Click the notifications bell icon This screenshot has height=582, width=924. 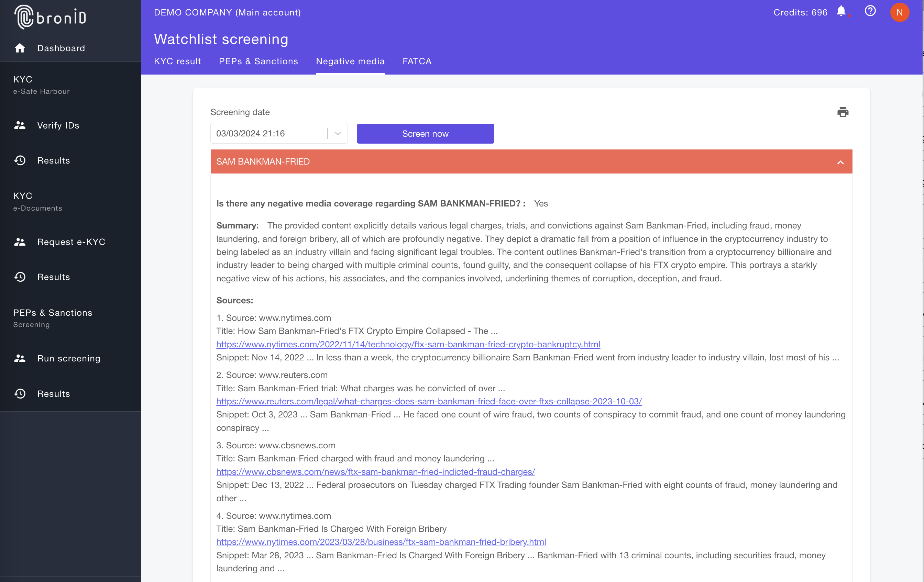tap(841, 11)
